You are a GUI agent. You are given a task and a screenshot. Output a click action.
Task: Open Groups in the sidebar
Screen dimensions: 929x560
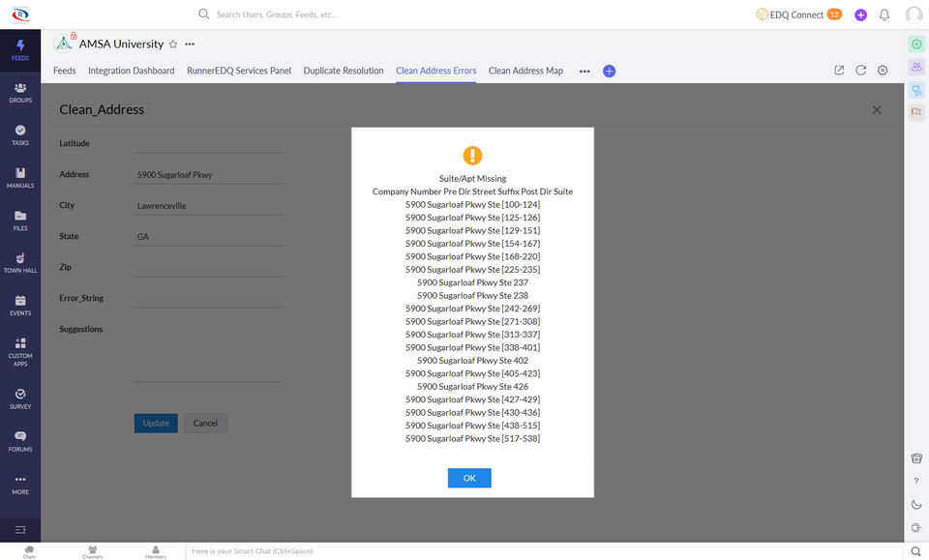[x=20, y=93]
